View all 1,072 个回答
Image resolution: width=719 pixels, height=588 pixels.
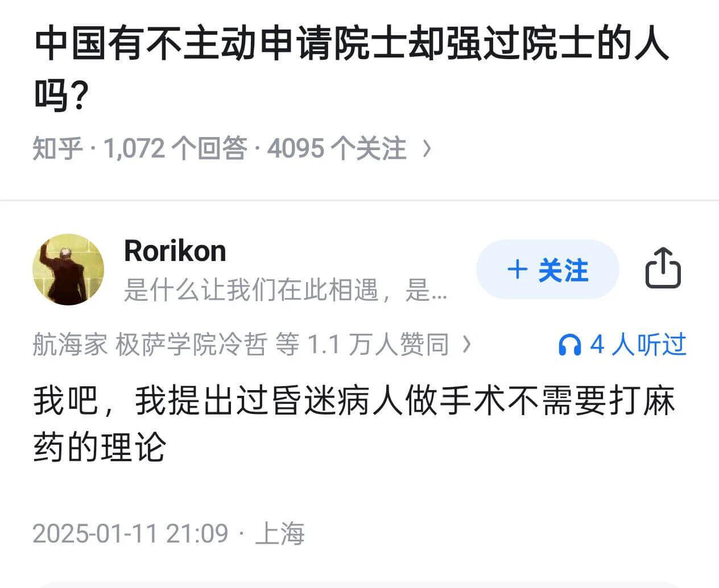click(176, 148)
